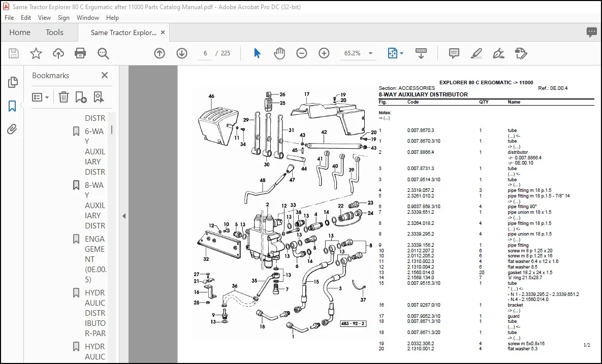Viewport: 602px width, 364px height.
Task: Click the 'EXPLORER 80 C ERGOMATIC -> 11000' title
Action: tap(486, 82)
